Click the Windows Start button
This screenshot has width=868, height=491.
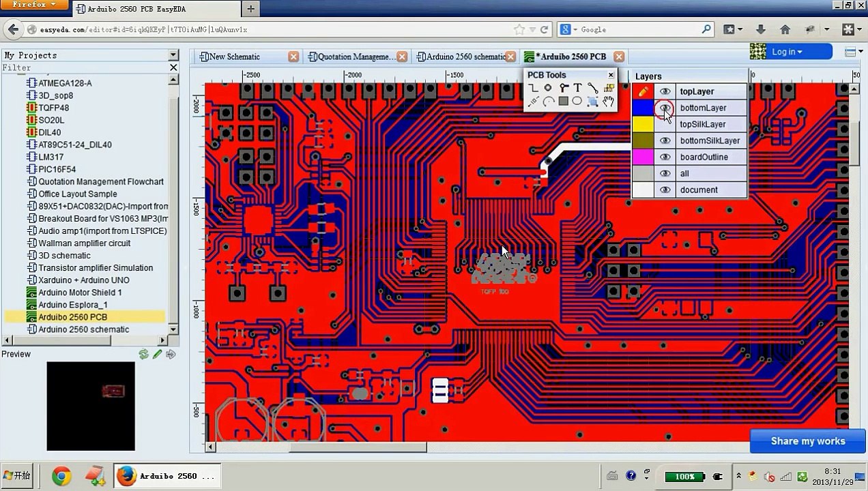[18, 475]
